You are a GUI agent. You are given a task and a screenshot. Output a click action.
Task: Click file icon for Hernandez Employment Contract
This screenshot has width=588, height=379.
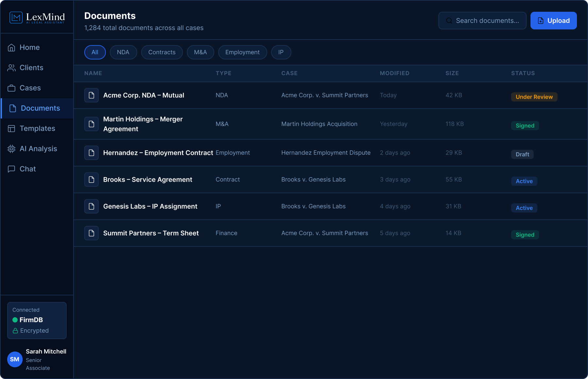91,153
